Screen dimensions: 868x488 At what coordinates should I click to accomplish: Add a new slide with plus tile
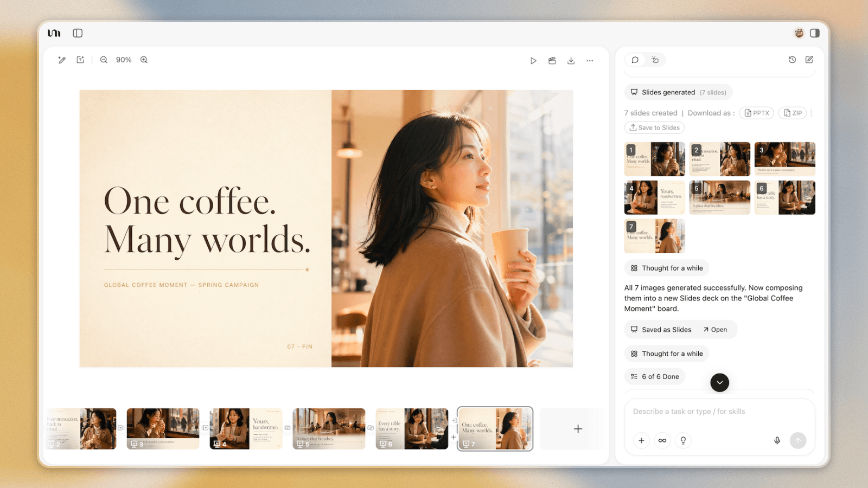578,429
